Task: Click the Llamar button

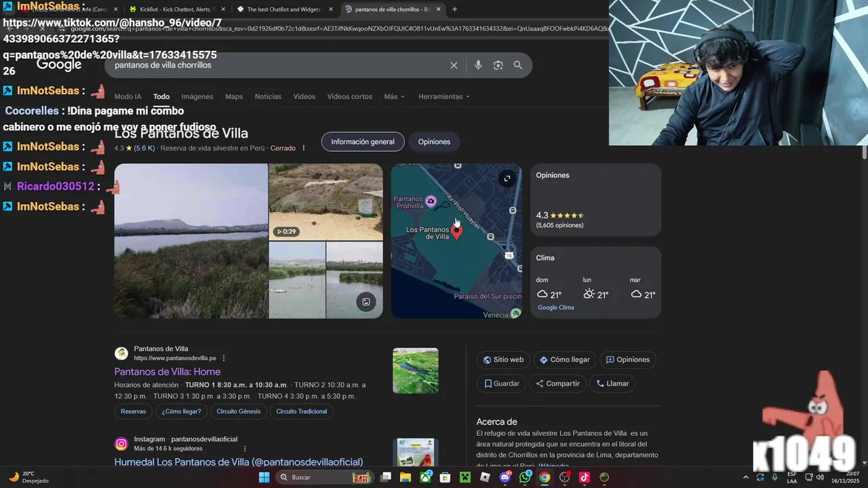Action: click(x=612, y=384)
